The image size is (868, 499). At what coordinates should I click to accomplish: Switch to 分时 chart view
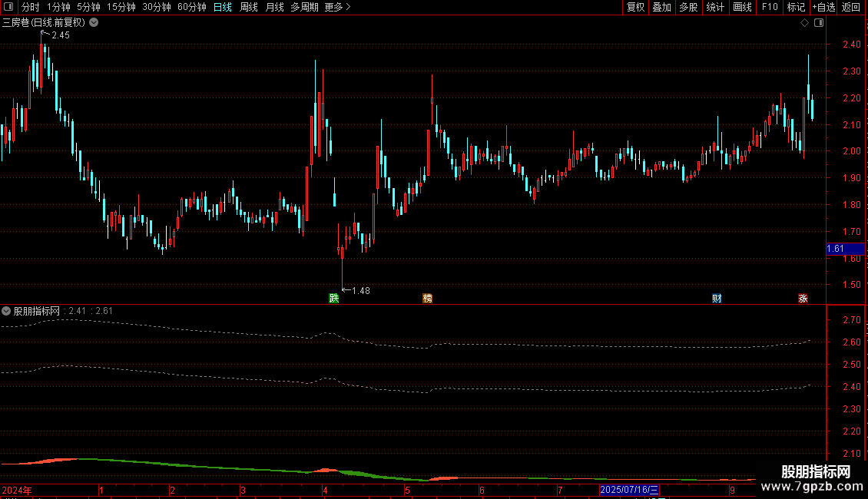[31, 7]
